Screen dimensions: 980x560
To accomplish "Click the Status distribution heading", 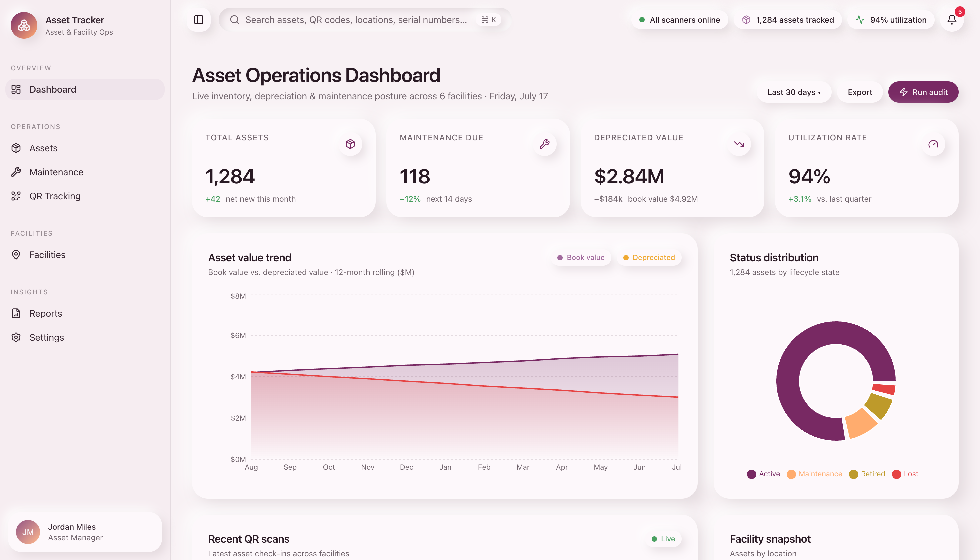I will (774, 257).
